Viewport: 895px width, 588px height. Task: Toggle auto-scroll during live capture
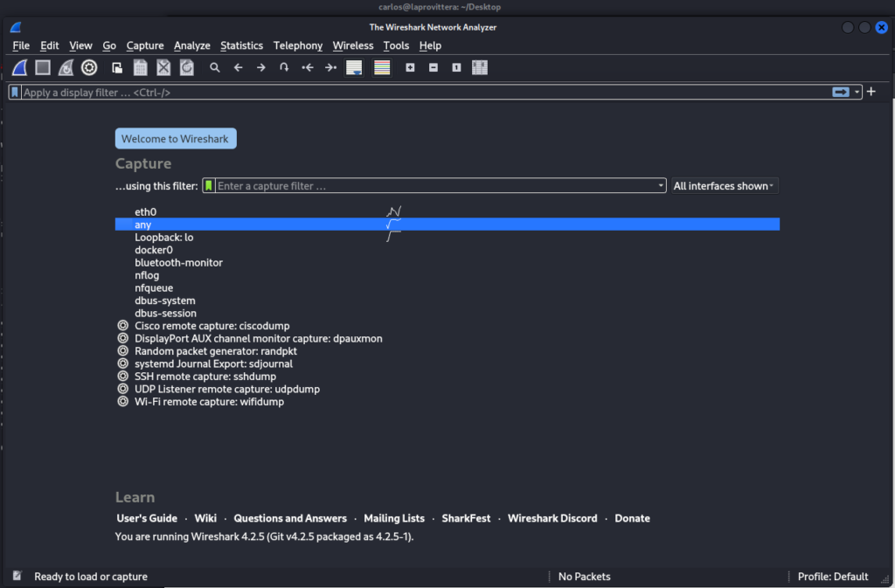click(x=354, y=67)
